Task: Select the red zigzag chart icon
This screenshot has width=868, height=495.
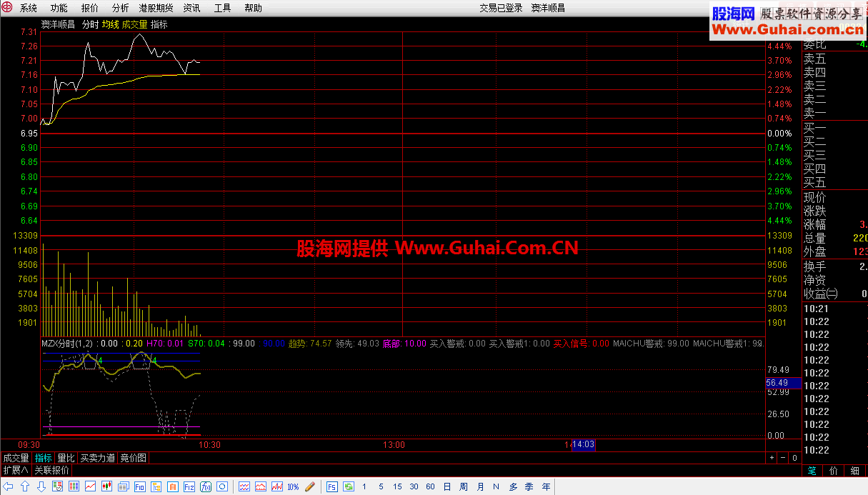Action: [277, 486]
